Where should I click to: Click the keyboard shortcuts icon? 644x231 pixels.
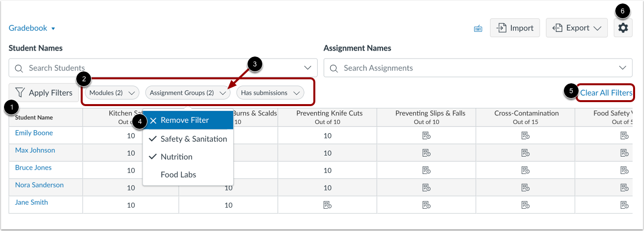pos(478,28)
